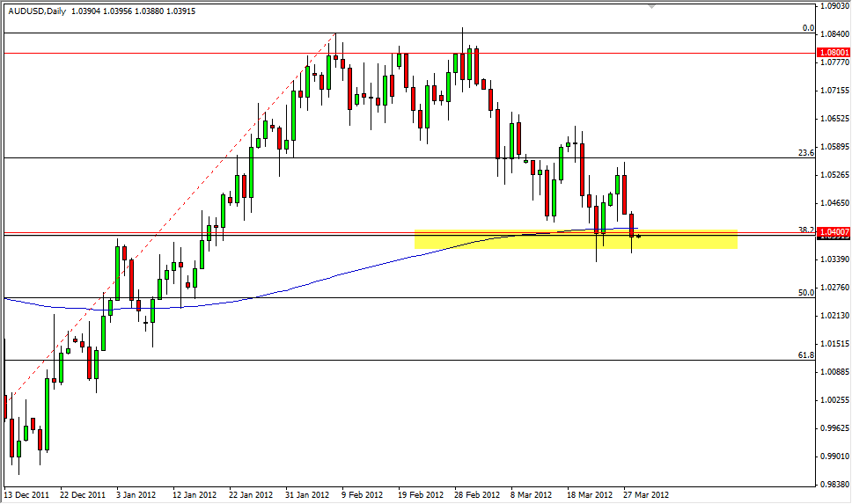
Task: Click the red 1.04007 price label
Action: pos(834,232)
